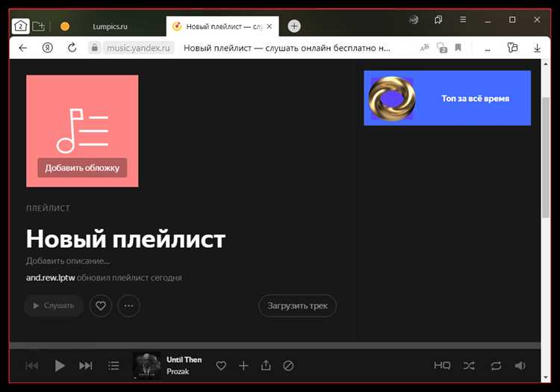Toggle HQ sound quality
Image resolution: width=560 pixels, height=392 pixels.
click(442, 365)
